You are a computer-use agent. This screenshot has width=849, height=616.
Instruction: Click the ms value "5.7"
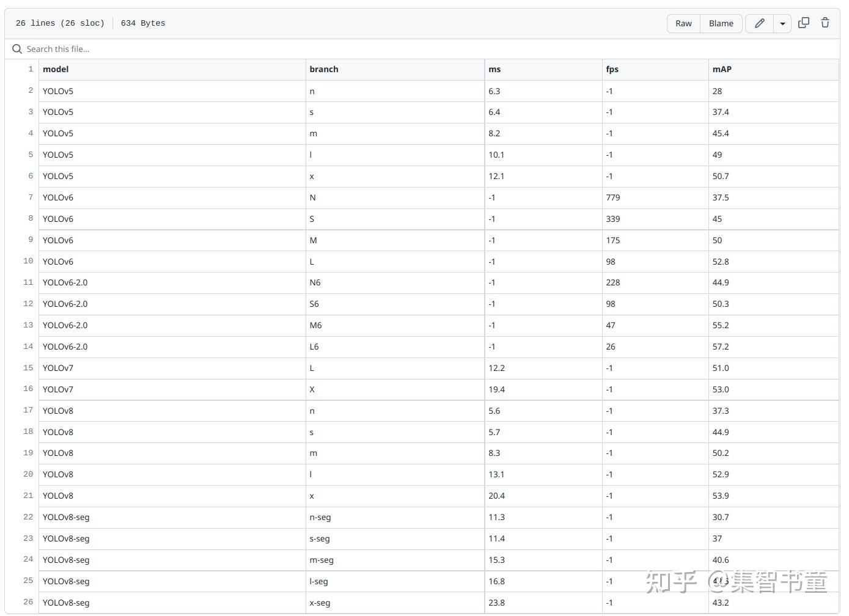[x=494, y=432]
